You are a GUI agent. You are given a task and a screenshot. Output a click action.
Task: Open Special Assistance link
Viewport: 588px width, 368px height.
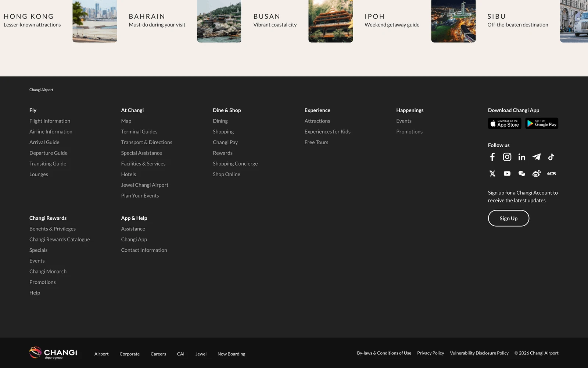click(141, 153)
